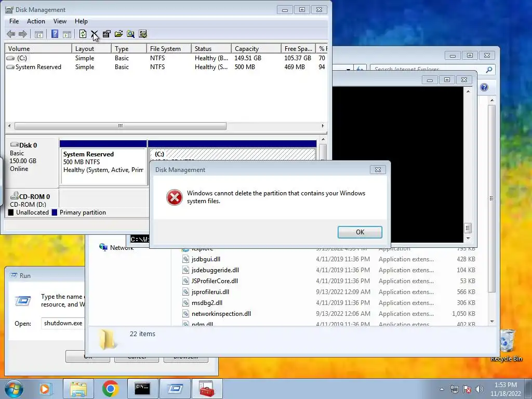Click the volume speaker tray icon
532x399 pixels.
click(x=479, y=389)
